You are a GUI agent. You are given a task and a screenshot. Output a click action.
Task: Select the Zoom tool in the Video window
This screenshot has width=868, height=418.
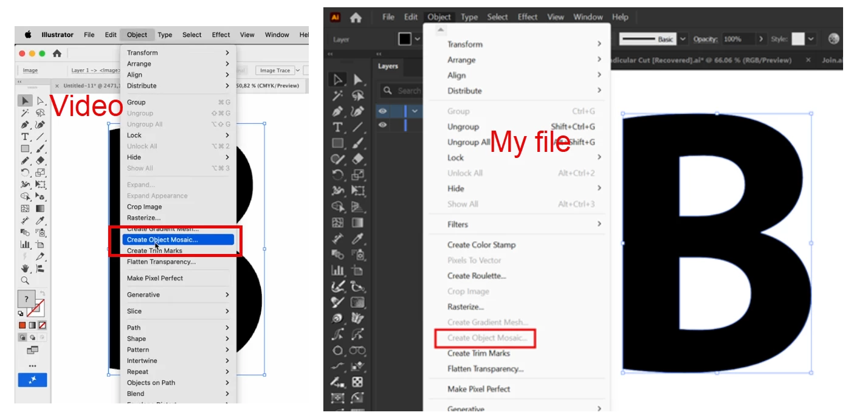click(25, 280)
